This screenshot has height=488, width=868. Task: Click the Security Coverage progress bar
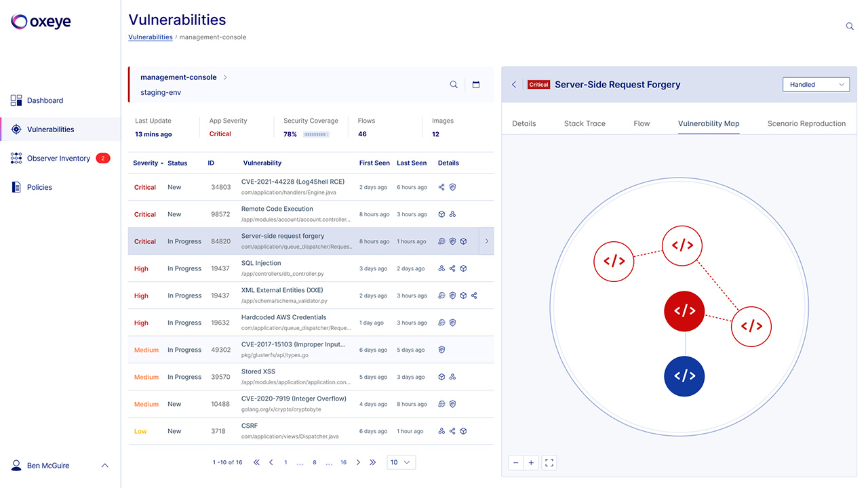pyautogui.click(x=315, y=134)
